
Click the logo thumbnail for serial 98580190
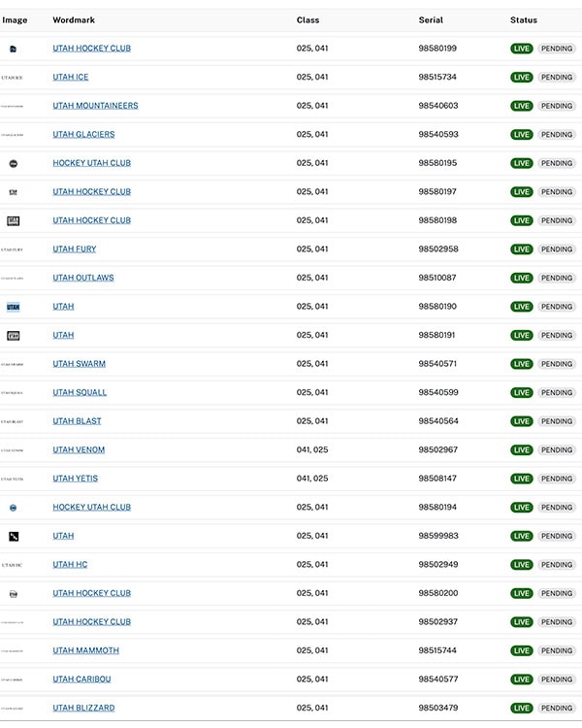click(x=13, y=307)
